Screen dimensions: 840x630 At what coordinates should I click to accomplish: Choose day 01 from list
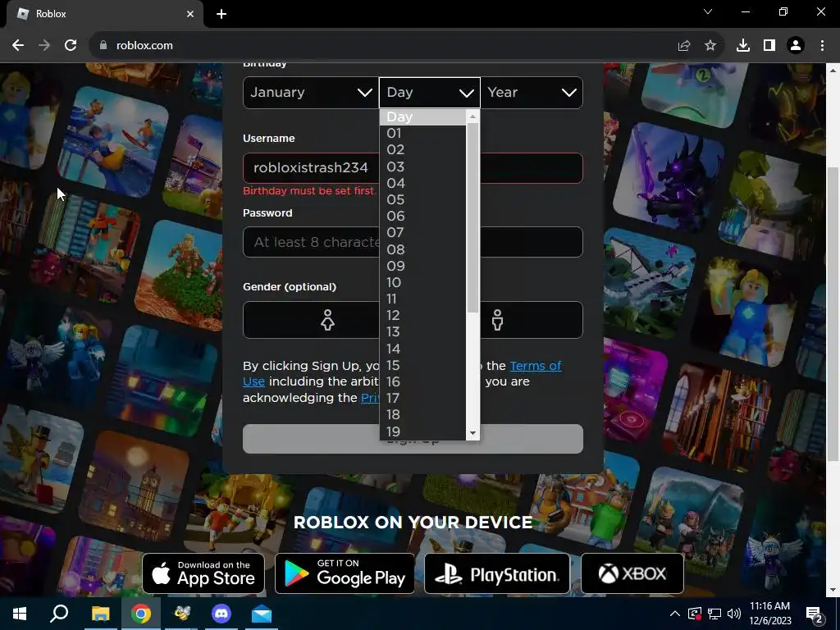[422, 134]
